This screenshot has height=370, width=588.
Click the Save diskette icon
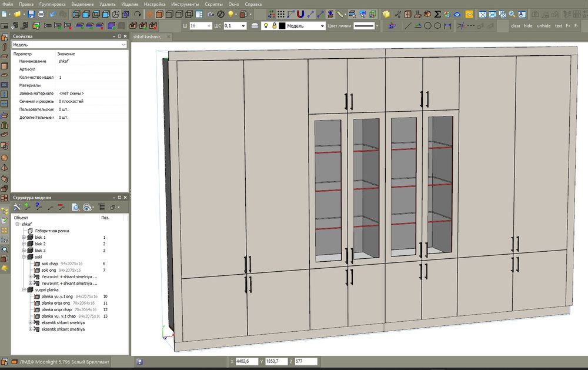point(32,14)
